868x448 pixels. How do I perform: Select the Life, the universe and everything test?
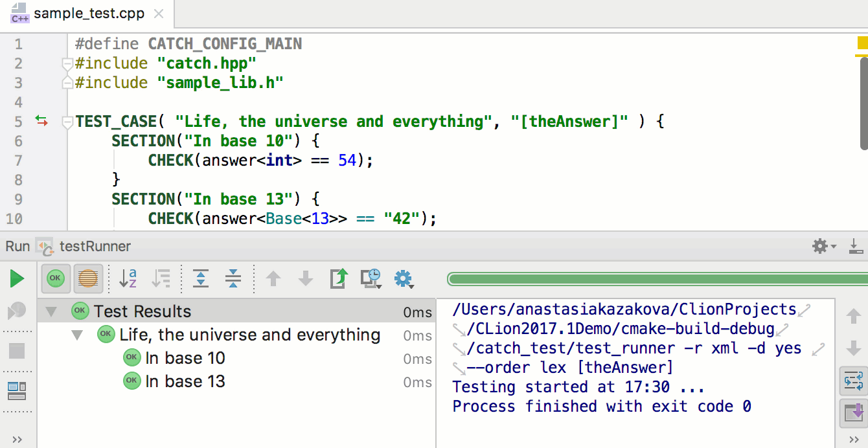[x=249, y=335]
